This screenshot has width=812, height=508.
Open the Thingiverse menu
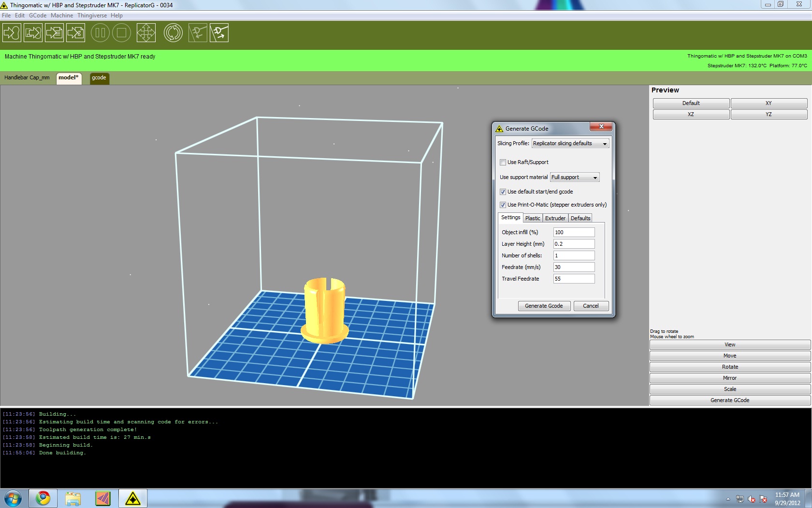point(92,15)
